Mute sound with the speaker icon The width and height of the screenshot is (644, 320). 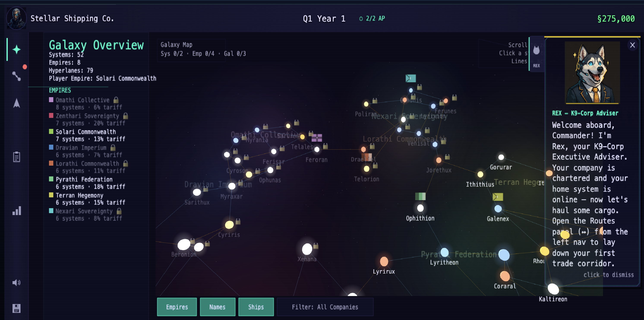click(x=16, y=282)
